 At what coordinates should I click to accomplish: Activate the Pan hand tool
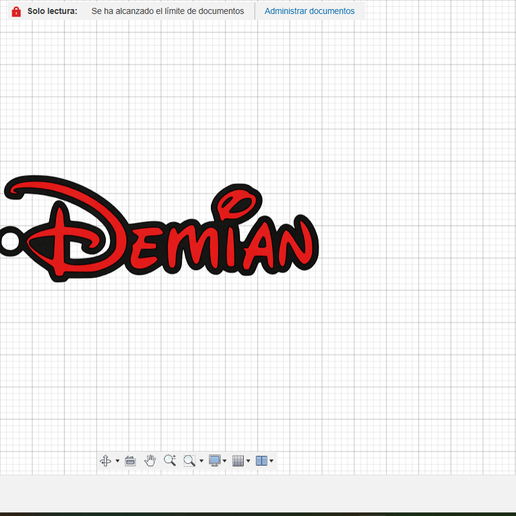150,461
